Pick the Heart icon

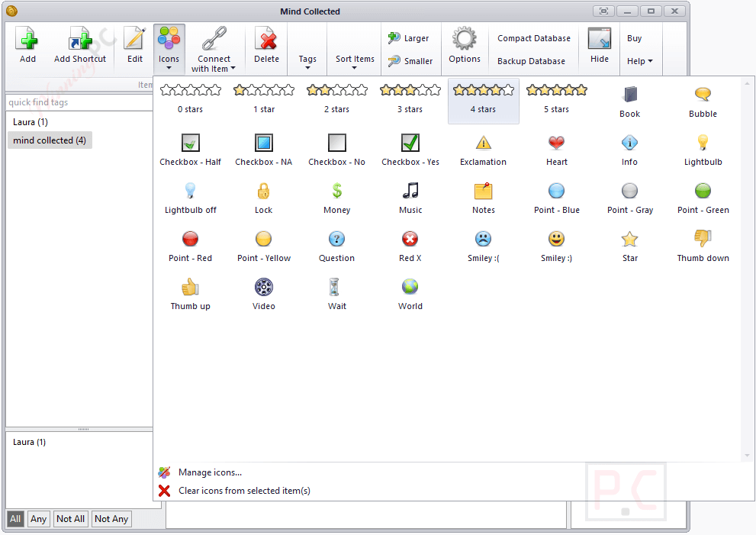557,150
